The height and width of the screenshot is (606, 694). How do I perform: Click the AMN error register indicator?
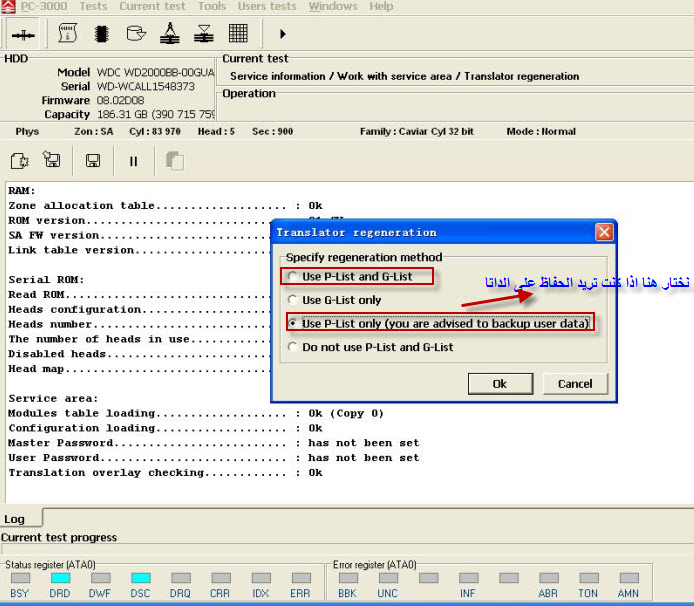[x=629, y=578]
